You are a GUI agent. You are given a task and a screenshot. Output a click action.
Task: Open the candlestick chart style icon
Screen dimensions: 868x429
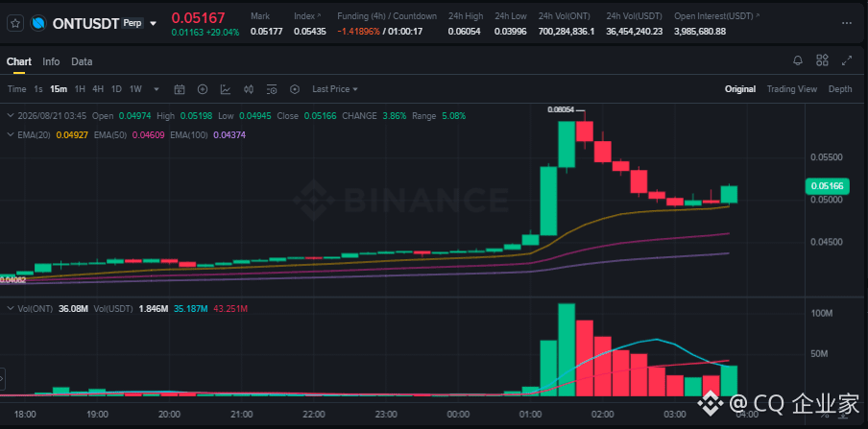pos(249,89)
